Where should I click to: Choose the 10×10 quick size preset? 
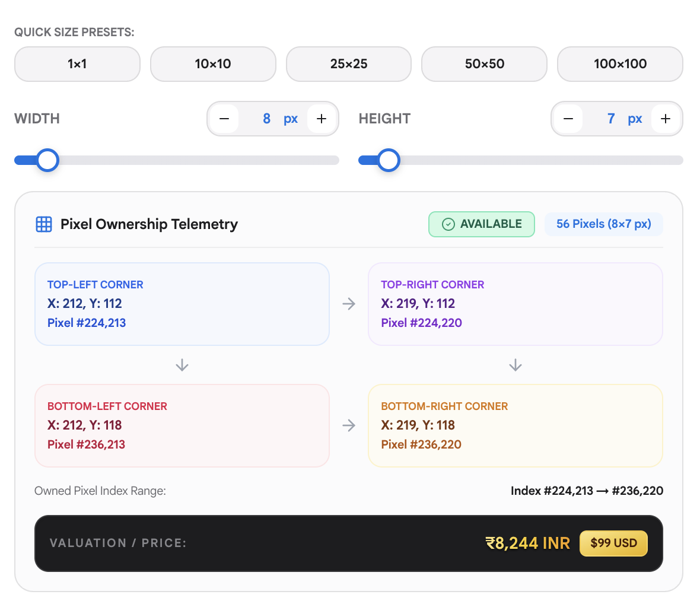tap(213, 64)
